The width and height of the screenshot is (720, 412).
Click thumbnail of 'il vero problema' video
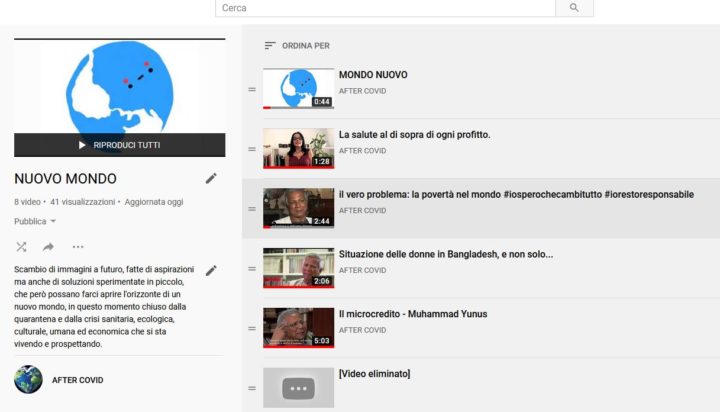coord(298,208)
